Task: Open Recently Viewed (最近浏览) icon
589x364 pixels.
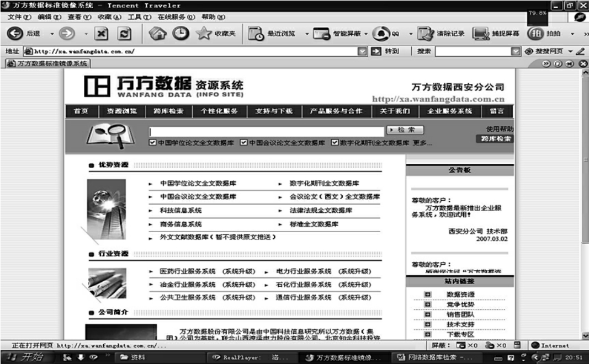Action: pyautogui.click(x=256, y=34)
